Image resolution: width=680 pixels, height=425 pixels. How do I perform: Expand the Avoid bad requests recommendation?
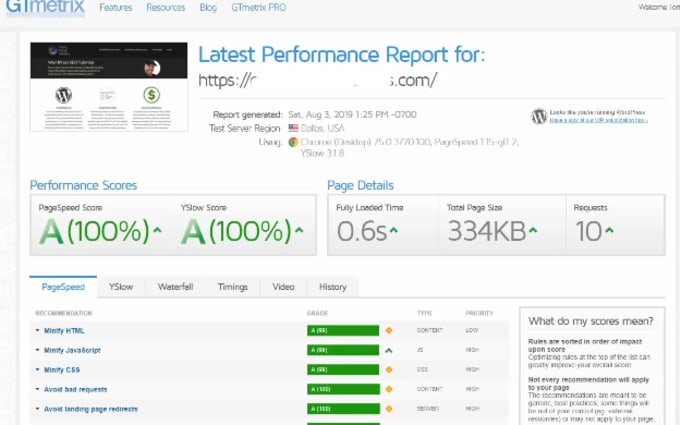point(37,389)
